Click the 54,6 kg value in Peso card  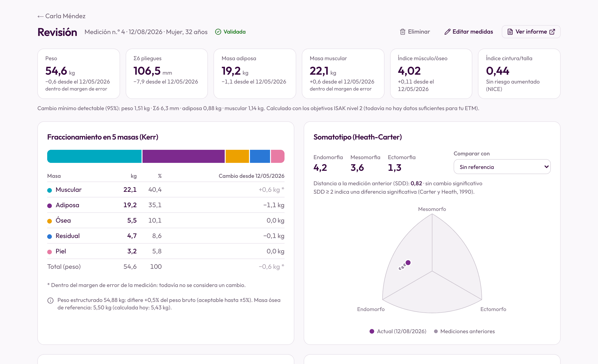click(x=60, y=71)
